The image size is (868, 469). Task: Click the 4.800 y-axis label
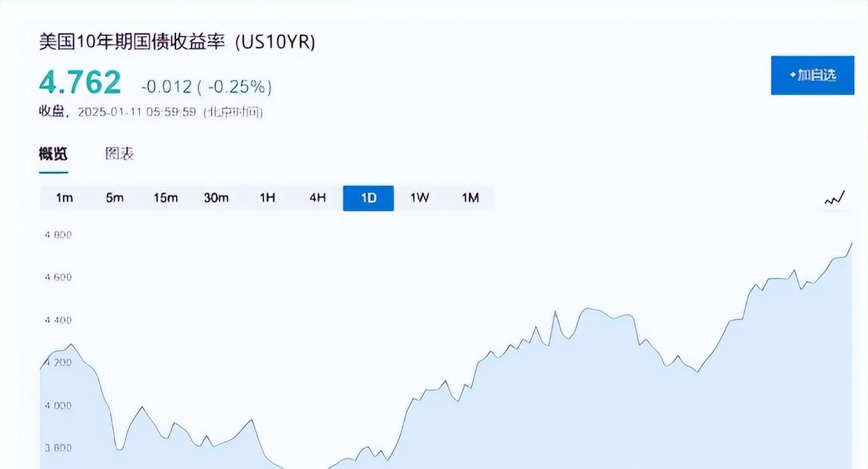57,235
